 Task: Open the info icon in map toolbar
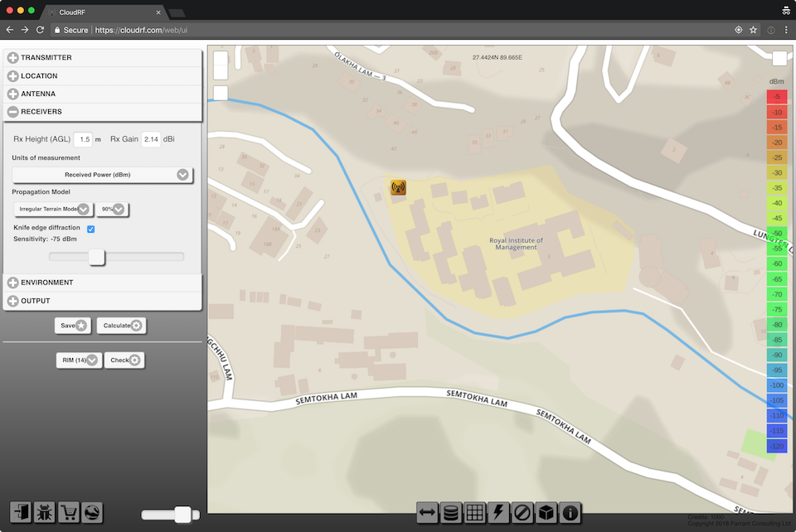point(570,513)
